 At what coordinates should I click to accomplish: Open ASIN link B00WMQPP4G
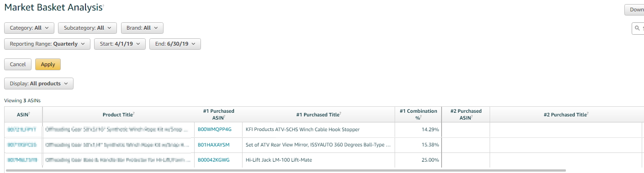tap(215, 130)
